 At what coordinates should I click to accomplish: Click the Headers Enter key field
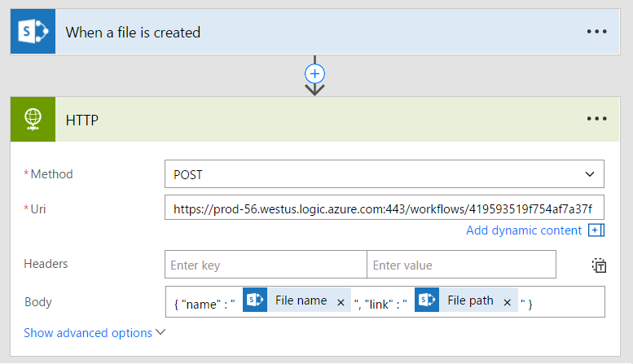click(x=266, y=265)
